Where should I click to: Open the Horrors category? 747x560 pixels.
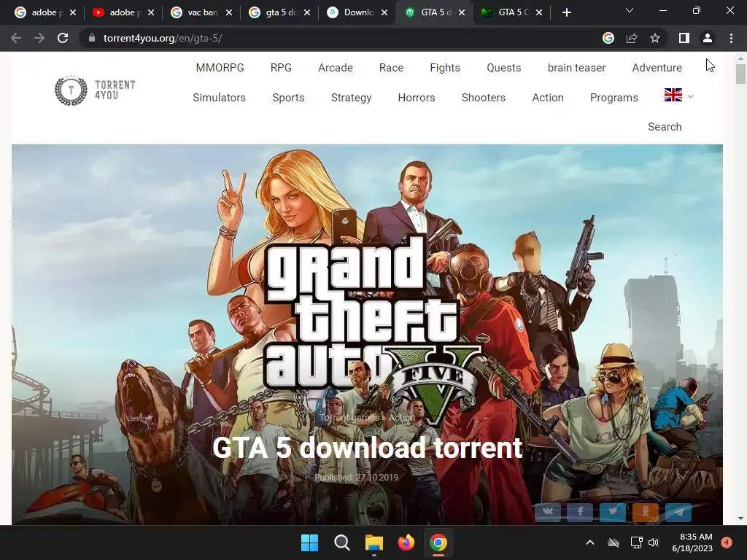click(417, 98)
